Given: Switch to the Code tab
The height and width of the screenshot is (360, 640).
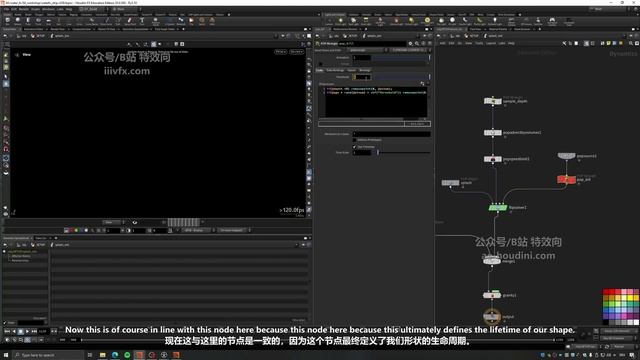Looking at the screenshot, I should (x=320, y=70).
